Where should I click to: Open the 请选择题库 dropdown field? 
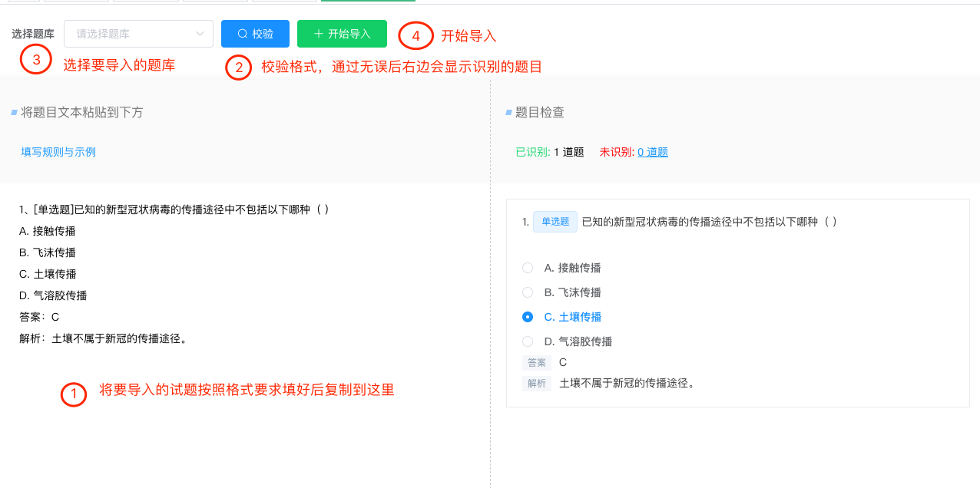131,34
